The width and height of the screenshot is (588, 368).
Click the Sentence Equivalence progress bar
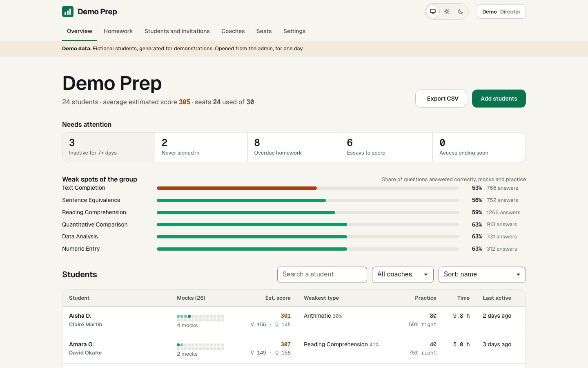[x=308, y=200]
